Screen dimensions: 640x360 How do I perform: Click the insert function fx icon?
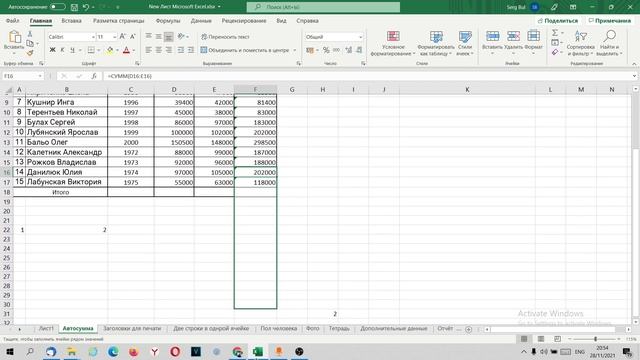point(94,76)
